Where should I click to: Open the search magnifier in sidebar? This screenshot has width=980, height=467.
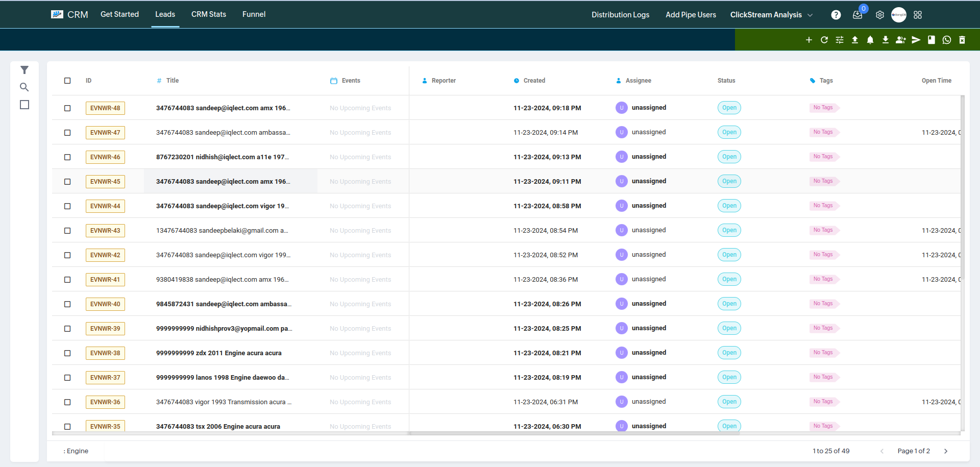tap(24, 87)
